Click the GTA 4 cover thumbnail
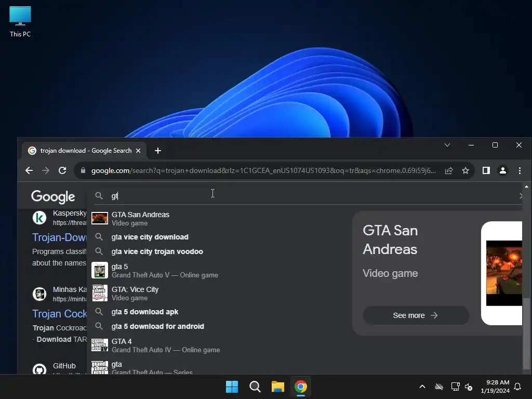This screenshot has width=532, height=399. click(x=100, y=345)
